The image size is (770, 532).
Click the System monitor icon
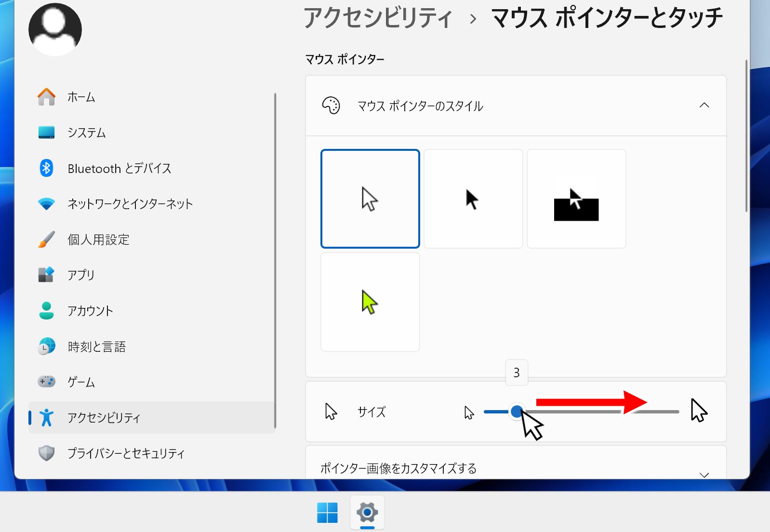47,133
